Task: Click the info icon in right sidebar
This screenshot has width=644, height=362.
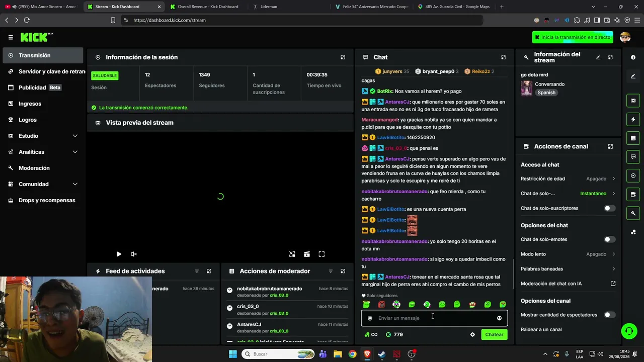Action: (x=633, y=57)
